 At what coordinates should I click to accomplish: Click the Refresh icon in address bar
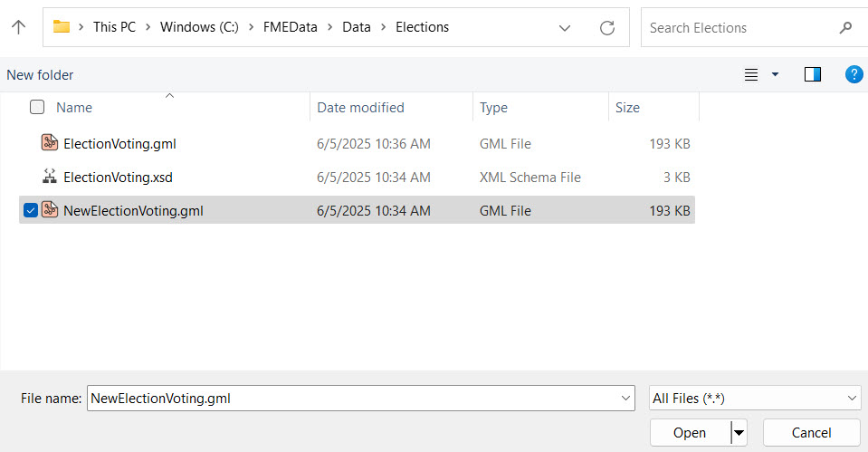(607, 28)
